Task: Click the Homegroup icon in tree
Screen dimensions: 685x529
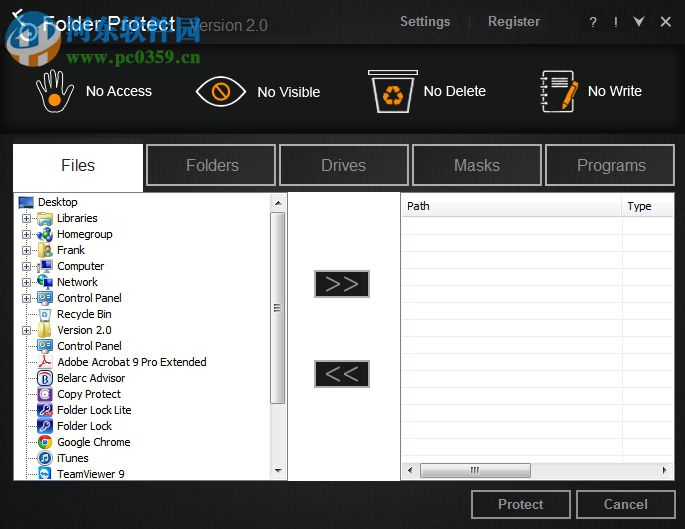Action: pyautogui.click(x=45, y=234)
